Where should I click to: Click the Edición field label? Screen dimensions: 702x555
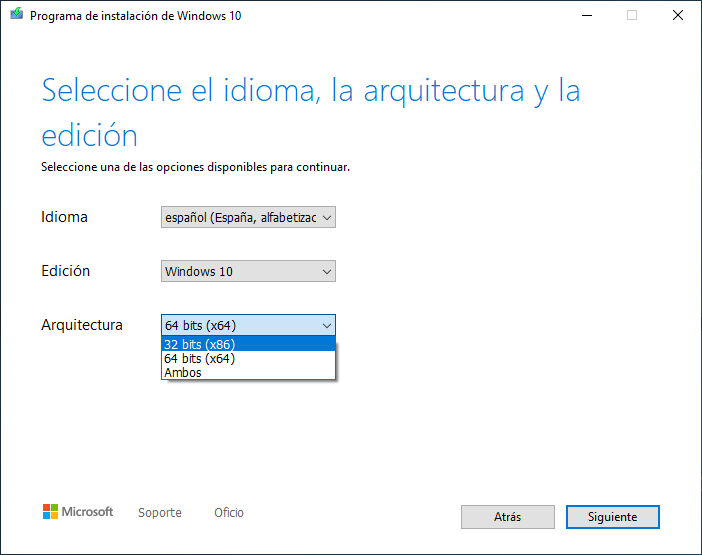click(66, 271)
